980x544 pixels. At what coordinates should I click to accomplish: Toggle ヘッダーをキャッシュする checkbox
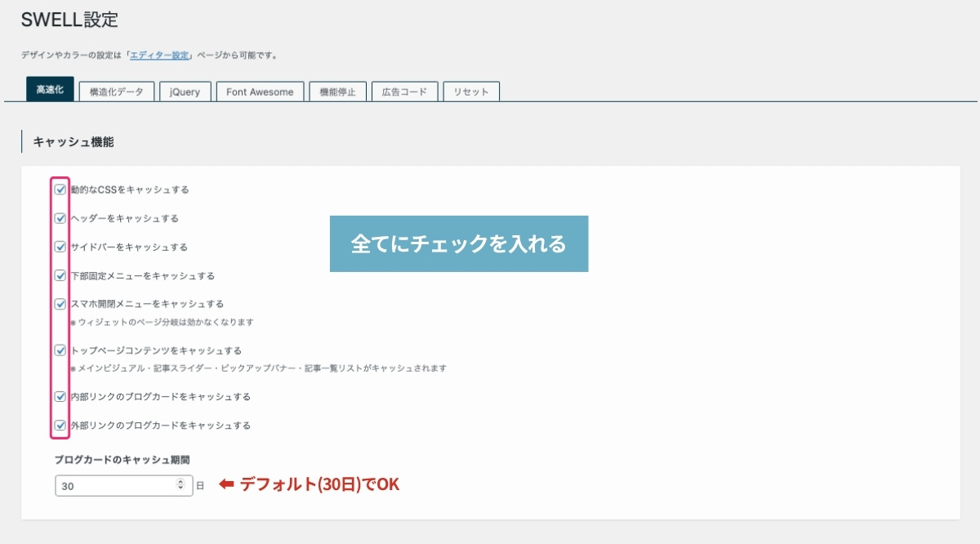pos(60,218)
